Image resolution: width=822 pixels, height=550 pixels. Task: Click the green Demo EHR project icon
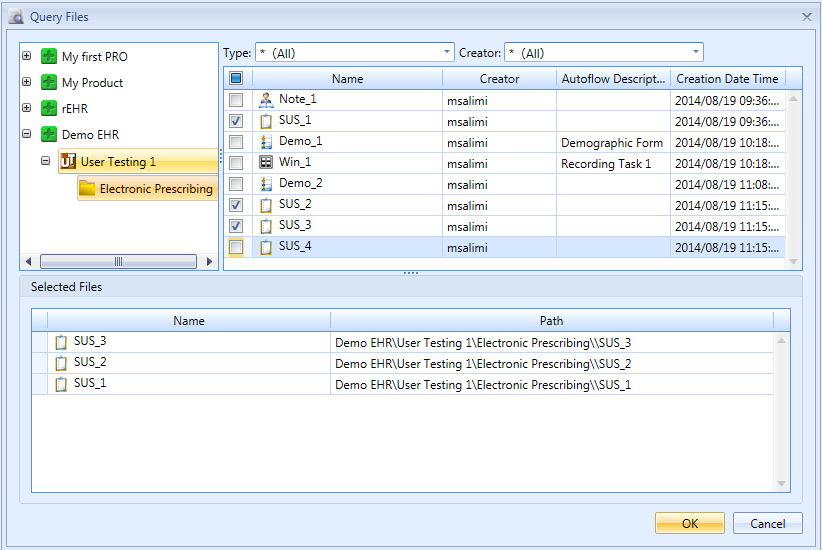tap(49, 135)
